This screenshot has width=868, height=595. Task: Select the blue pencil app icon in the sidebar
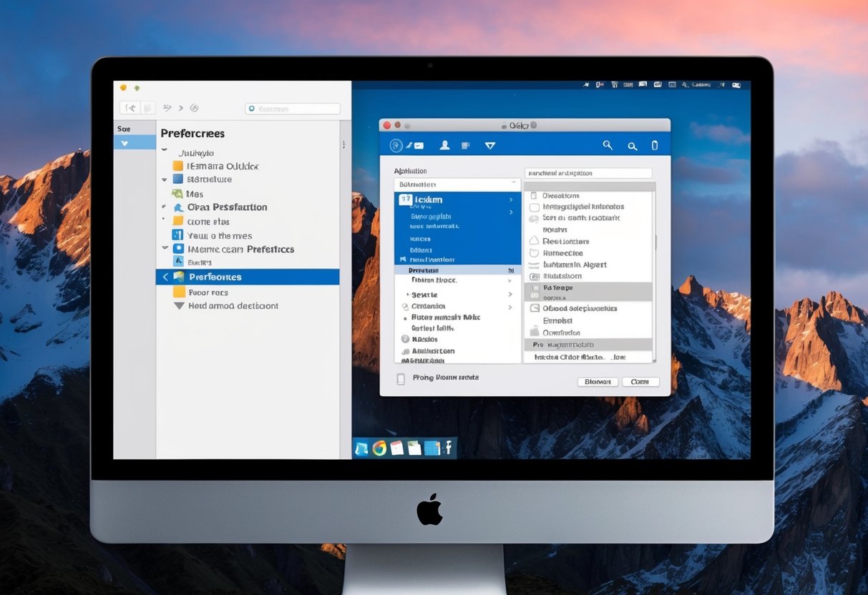tap(177, 262)
